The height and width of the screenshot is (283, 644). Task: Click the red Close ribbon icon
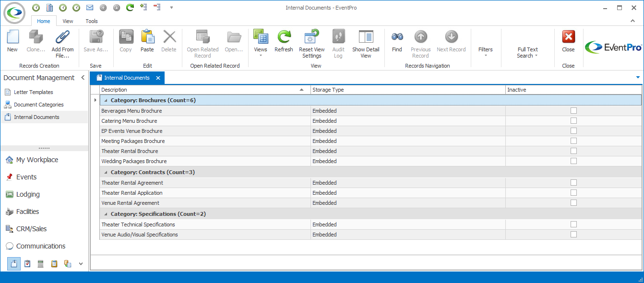pyautogui.click(x=568, y=37)
